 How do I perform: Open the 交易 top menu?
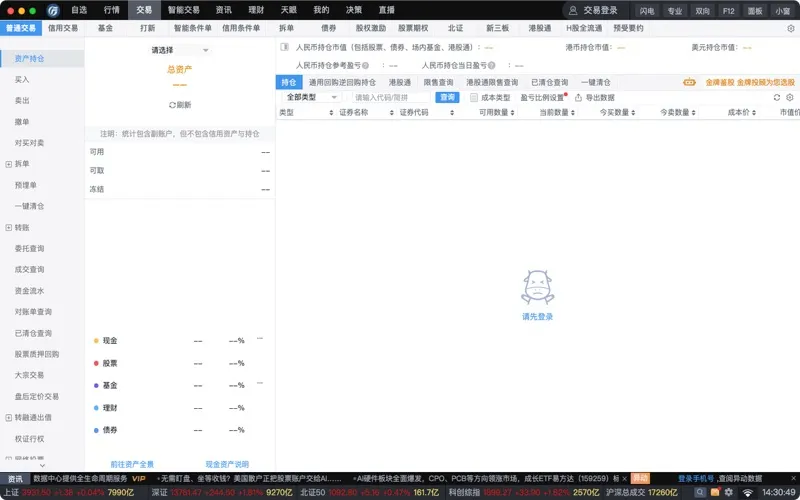144,10
